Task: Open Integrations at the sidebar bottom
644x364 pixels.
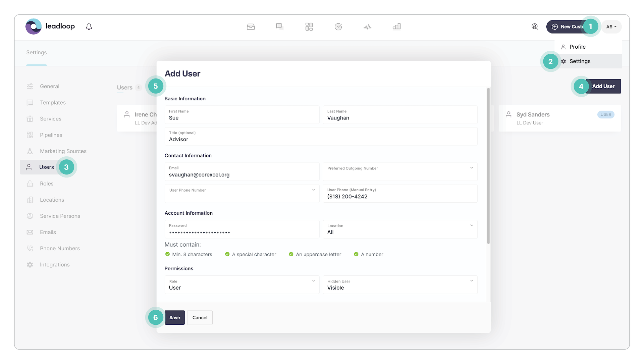Action: pyautogui.click(x=55, y=264)
